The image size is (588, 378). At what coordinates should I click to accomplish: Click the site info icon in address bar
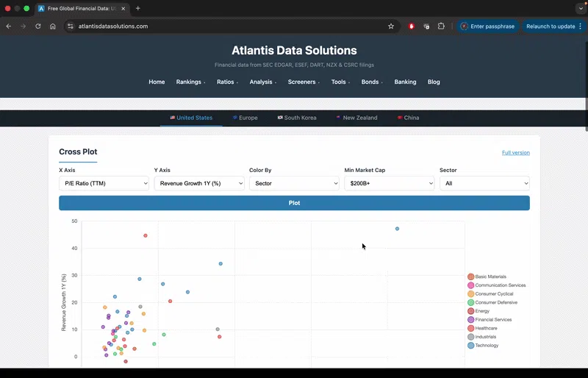[70, 26]
